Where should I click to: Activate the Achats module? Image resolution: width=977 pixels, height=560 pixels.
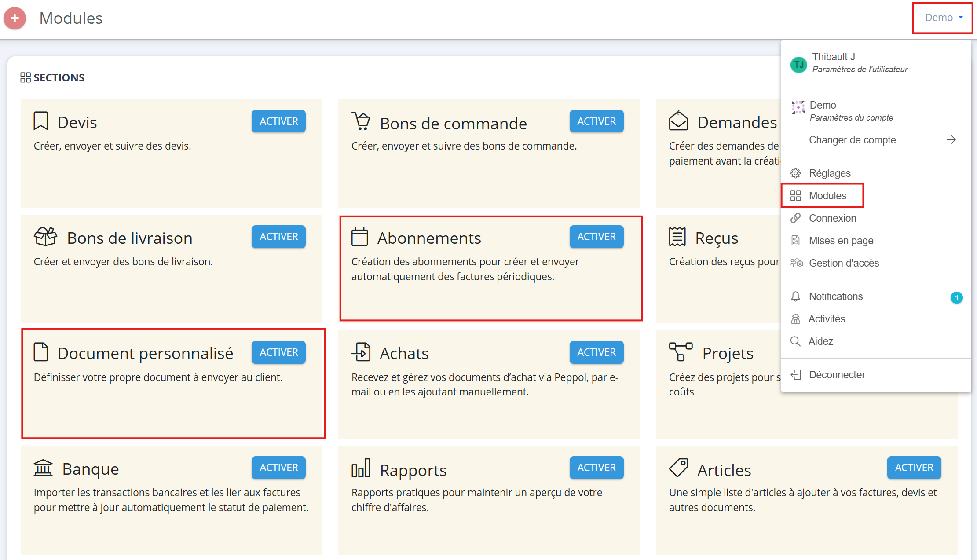(x=596, y=352)
